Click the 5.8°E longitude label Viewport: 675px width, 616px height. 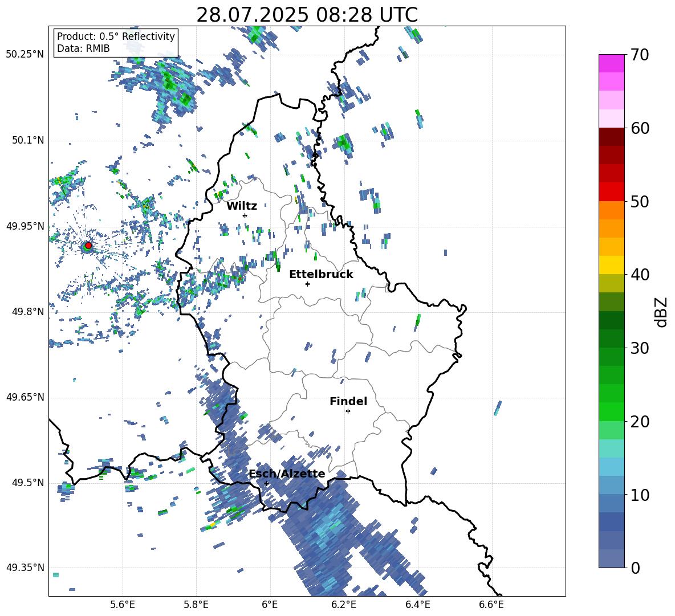[x=196, y=605]
